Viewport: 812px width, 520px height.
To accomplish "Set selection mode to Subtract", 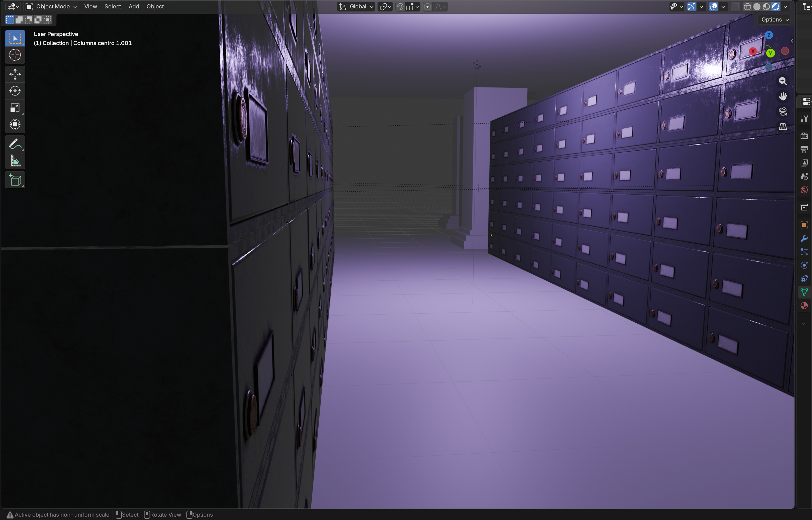I will coord(29,19).
